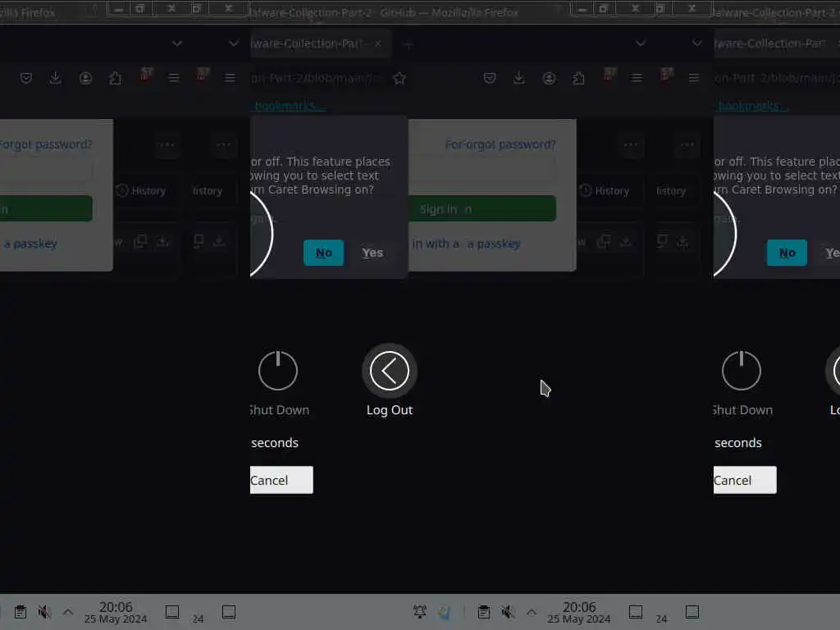
Task: Click dialog text 'or off. This feature places'
Action: [321, 162]
